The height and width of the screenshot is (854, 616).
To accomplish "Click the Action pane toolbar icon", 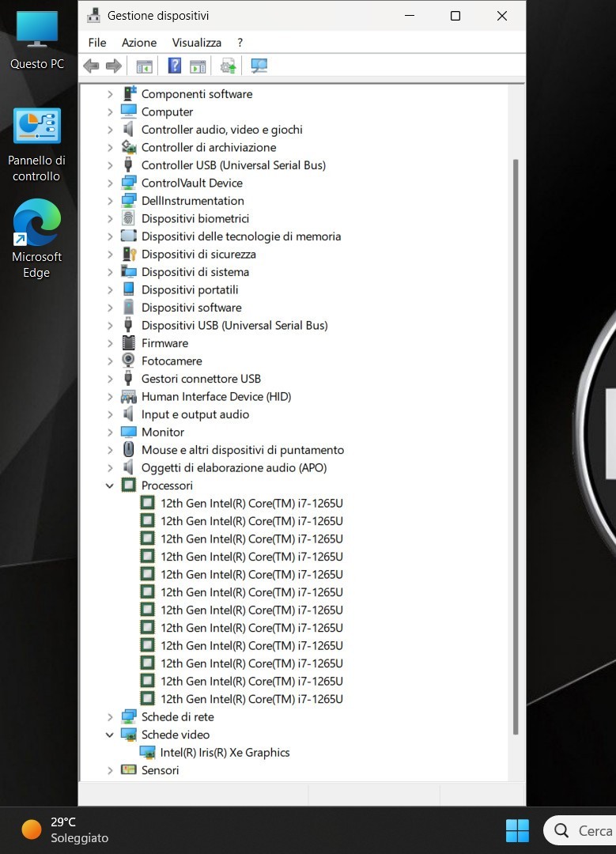I will [x=198, y=66].
